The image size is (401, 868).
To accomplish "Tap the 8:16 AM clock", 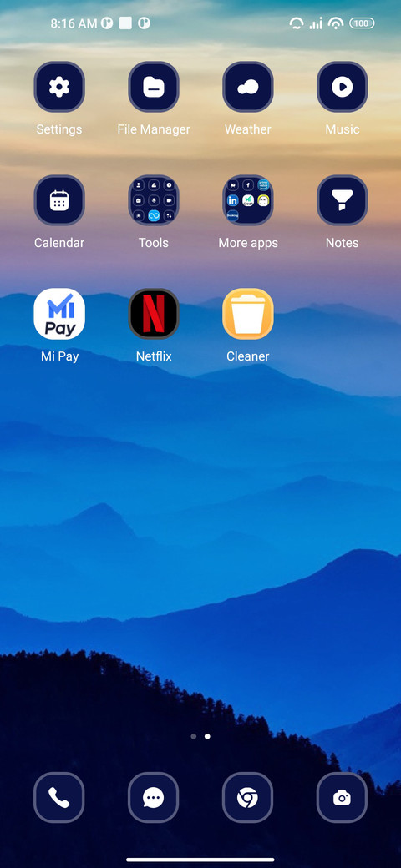I will point(74,23).
